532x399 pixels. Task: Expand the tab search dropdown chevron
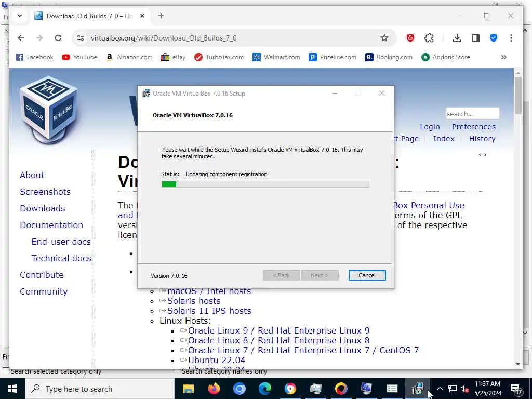[x=20, y=16]
